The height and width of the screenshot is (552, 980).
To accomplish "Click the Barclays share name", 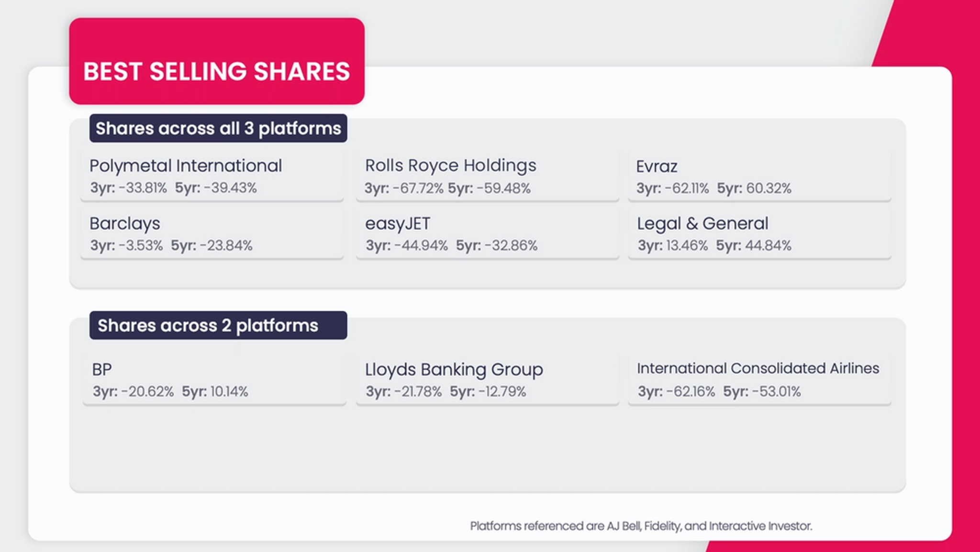I will tap(125, 224).
